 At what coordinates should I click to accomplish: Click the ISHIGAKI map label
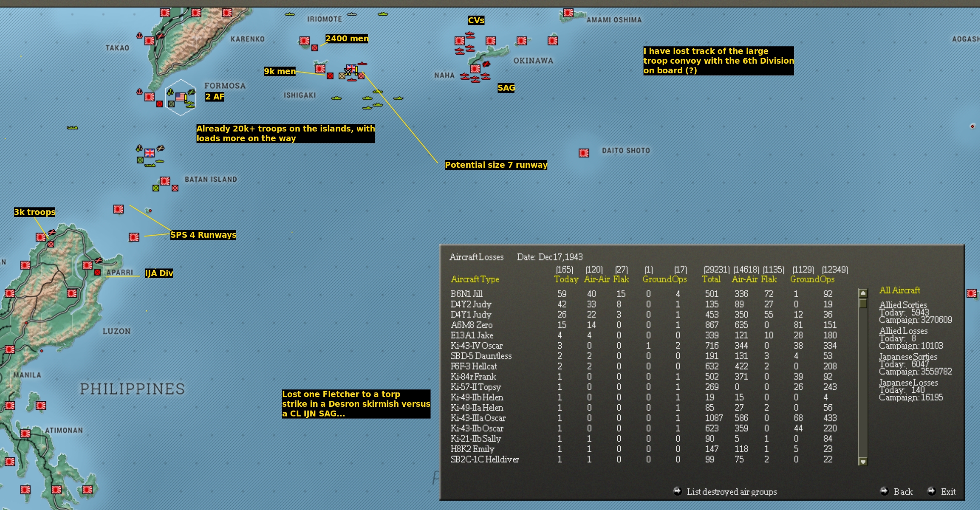pyautogui.click(x=300, y=95)
